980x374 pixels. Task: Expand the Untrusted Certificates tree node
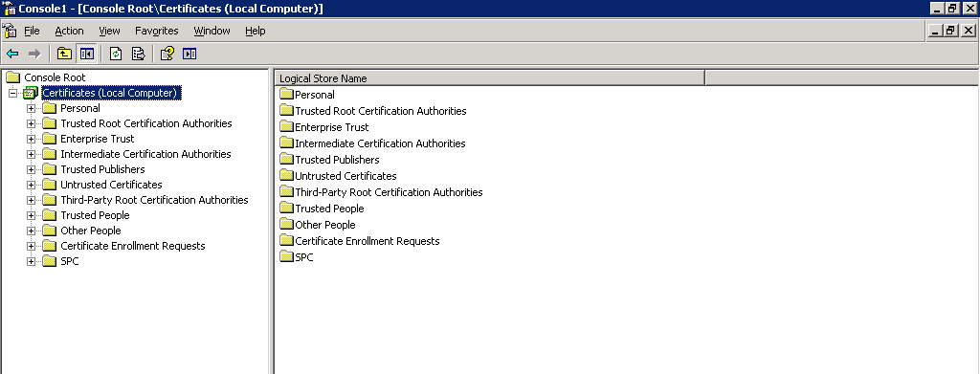(31, 185)
